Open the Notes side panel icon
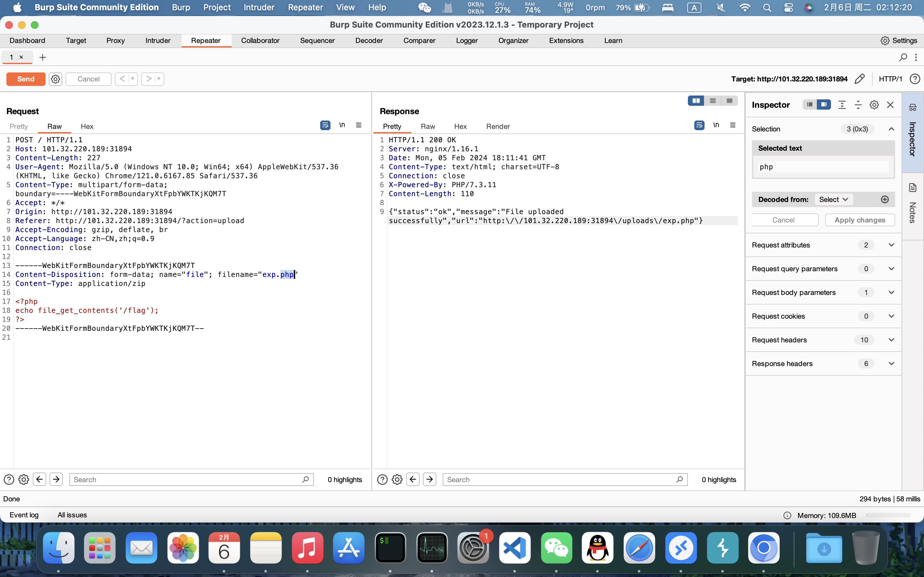Viewport: 924px width, 577px height. [x=912, y=188]
